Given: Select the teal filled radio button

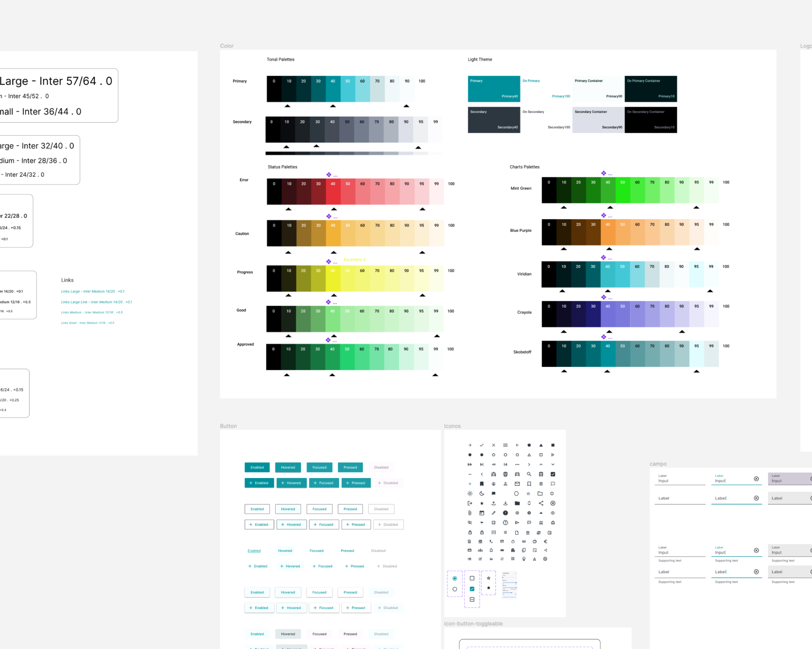Looking at the screenshot, I should [x=455, y=579].
